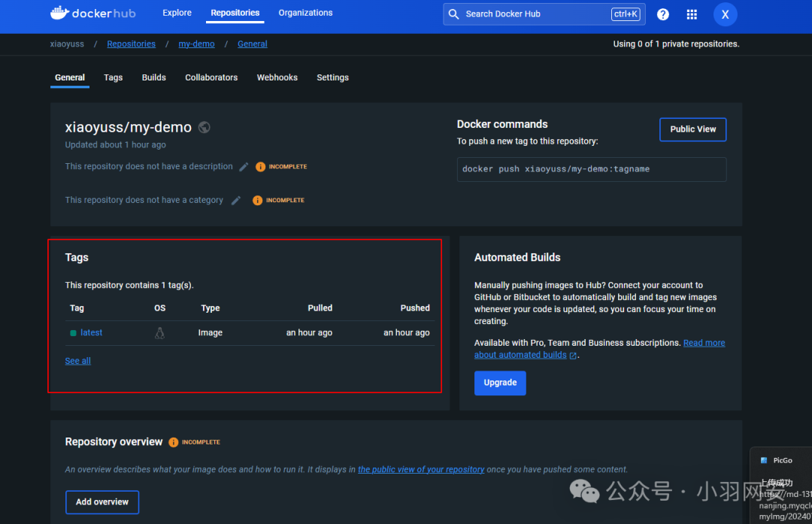Switch to the Collaborators tab

click(x=211, y=77)
